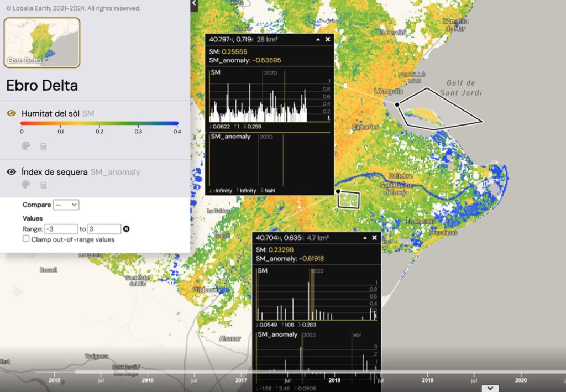
Task: Reset the value range with clear icon
Action: coord(126,229)
